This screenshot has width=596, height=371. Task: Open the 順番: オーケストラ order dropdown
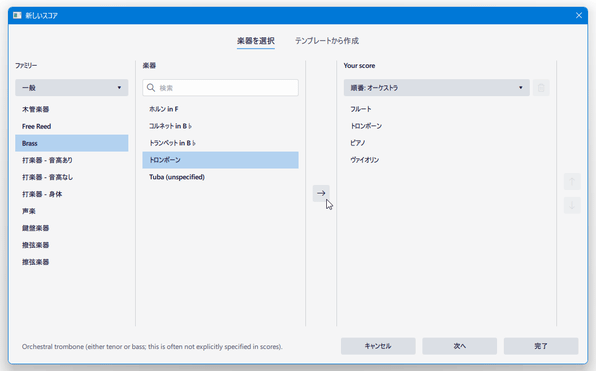click(436, 88)
